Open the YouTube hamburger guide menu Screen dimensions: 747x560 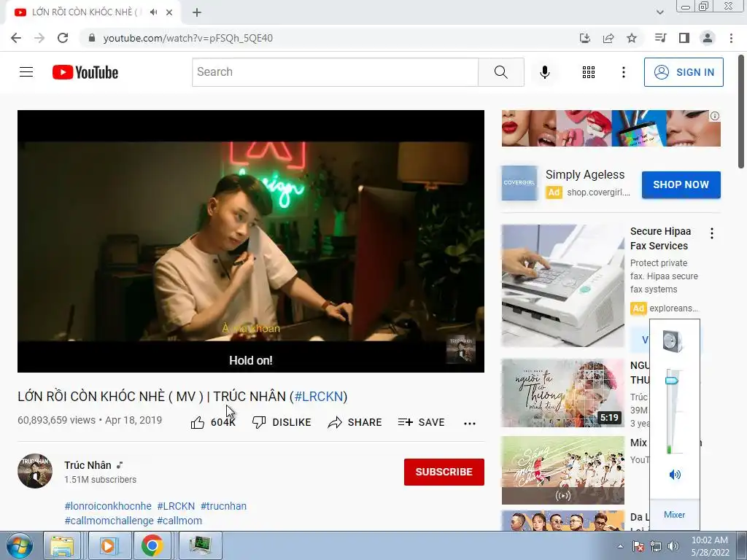pyautogui.click(x=26, y=72)
